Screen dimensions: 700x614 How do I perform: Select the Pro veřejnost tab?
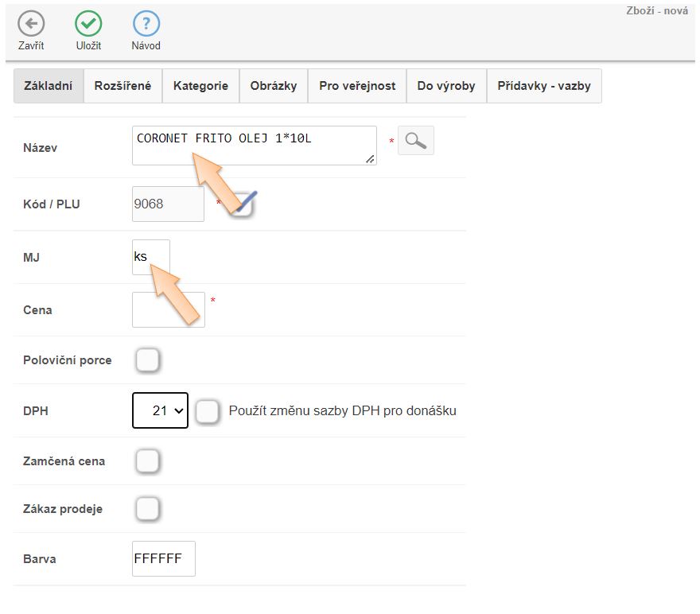click(x=357, y=86)
